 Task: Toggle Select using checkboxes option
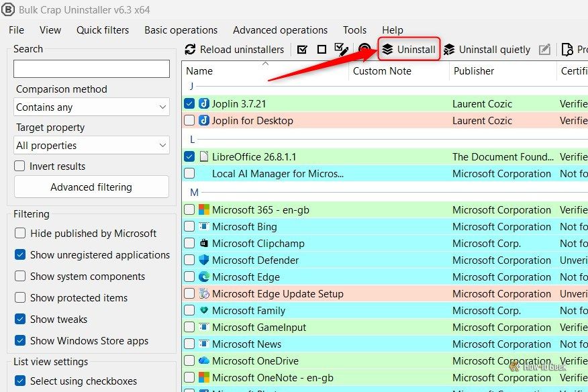[x=20, y=381]
